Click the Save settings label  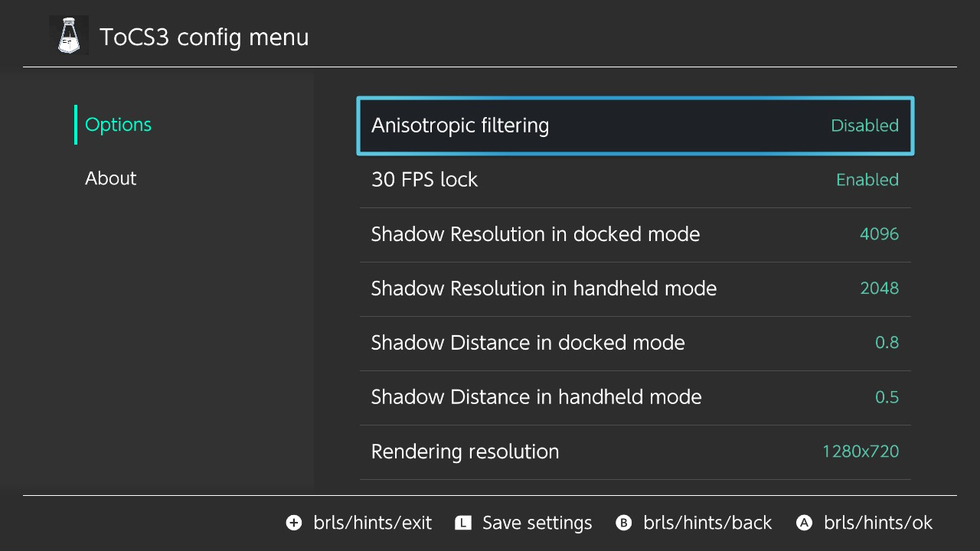pos(537,523)
